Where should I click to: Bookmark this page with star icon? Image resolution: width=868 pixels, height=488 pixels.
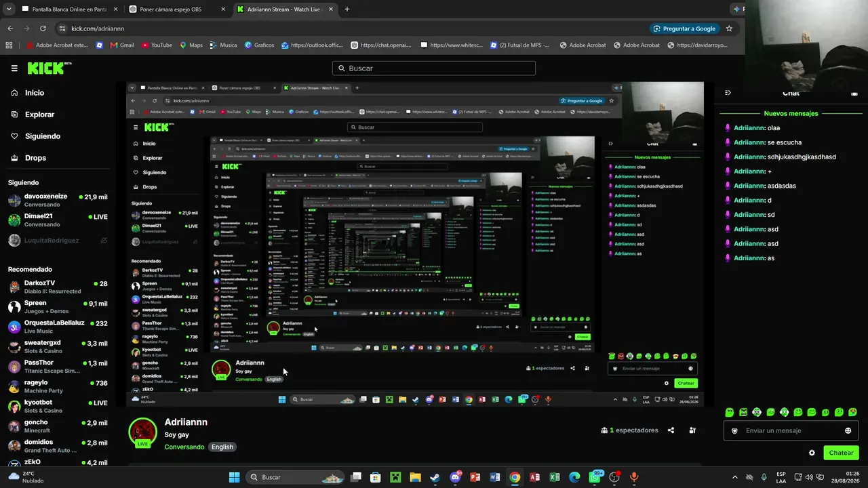pyautogui.click(x=729, y=28)
